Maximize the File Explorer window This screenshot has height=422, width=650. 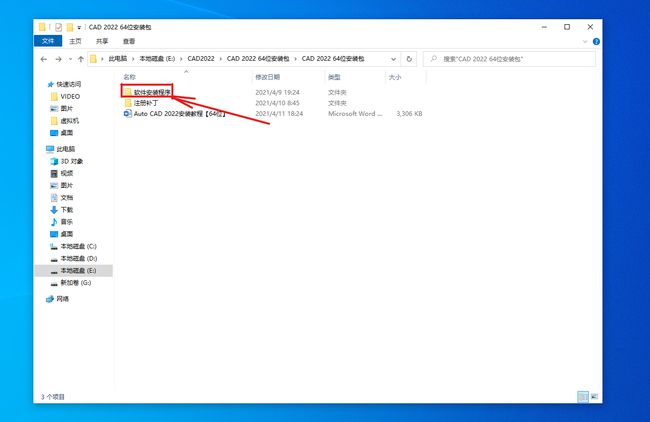[567, 27]
